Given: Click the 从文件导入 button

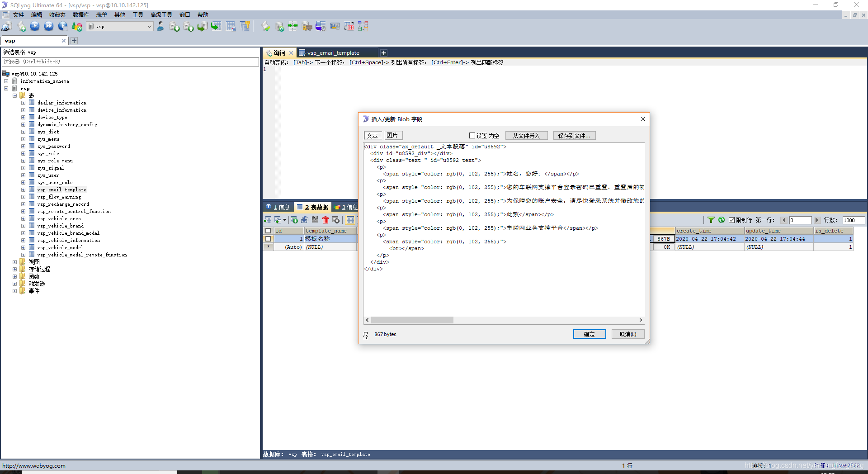Looking at the screenshot, I should tap(526, 136).
